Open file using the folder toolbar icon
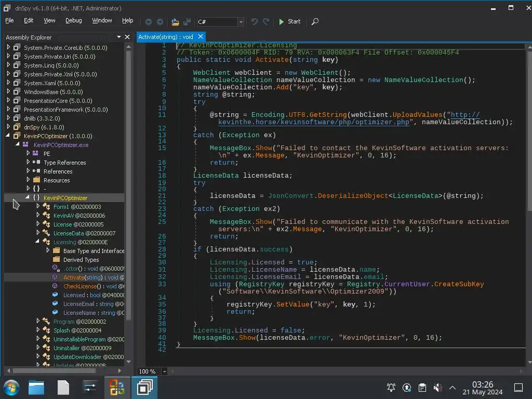Image resolution: width=532 pixels, height=399 pixels. tap(175, 22)
